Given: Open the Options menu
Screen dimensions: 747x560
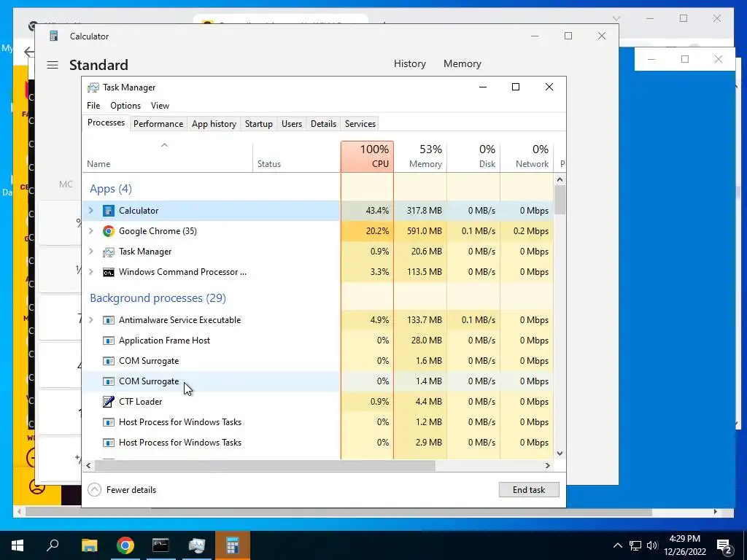Looking at the screenshot, I should (x=125, y=106).
